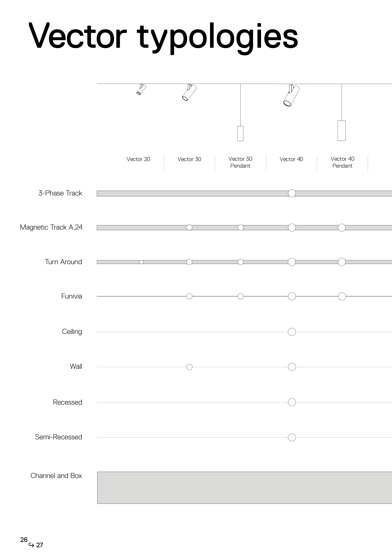Click the Semi-Recessed circle for Vector 40
Image resolution: width=392 pixels, height=555 pixels.
292,437
